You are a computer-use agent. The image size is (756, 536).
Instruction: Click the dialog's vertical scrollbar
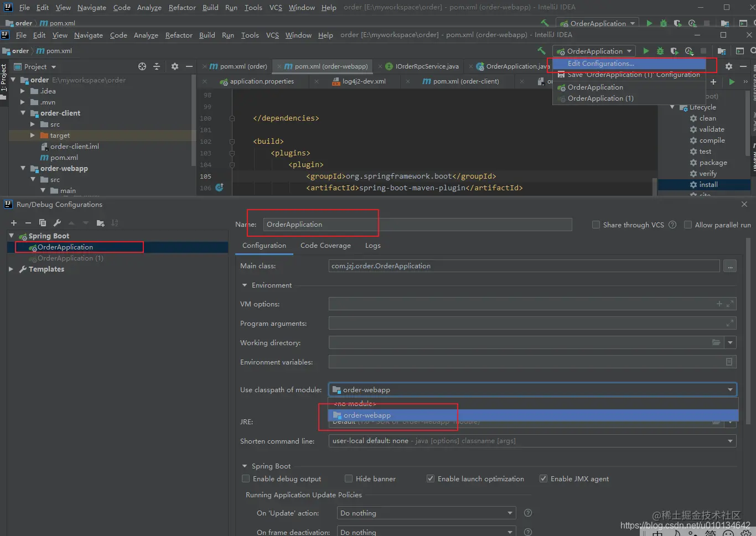click(x=748, y=332)
